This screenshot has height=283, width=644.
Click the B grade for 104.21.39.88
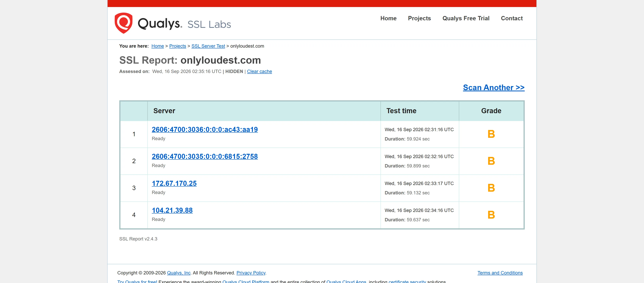coord(491,215)
